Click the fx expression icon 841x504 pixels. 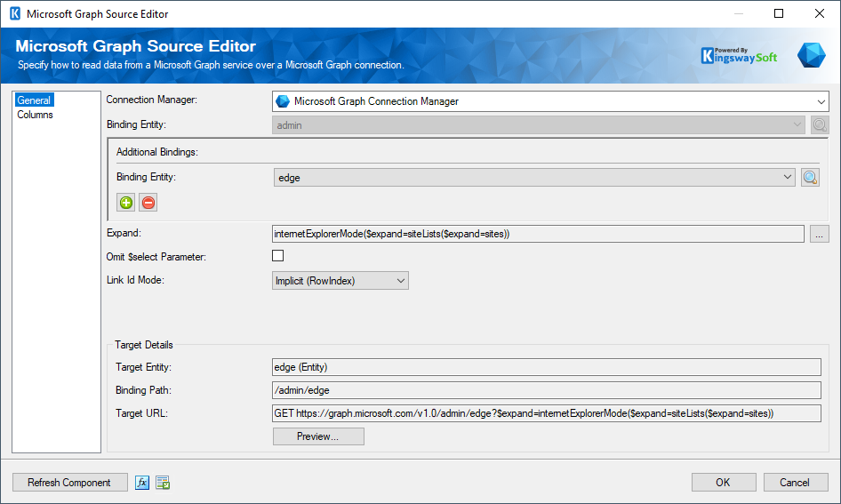142,483
